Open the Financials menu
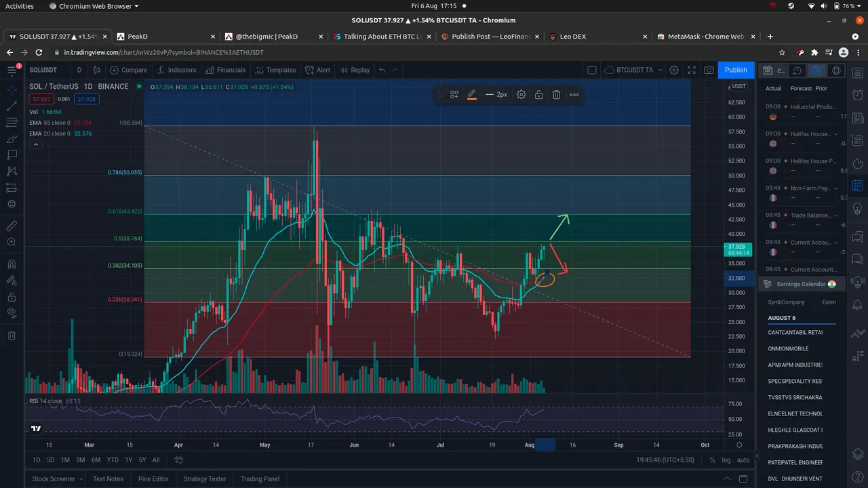 click(225, 70)
